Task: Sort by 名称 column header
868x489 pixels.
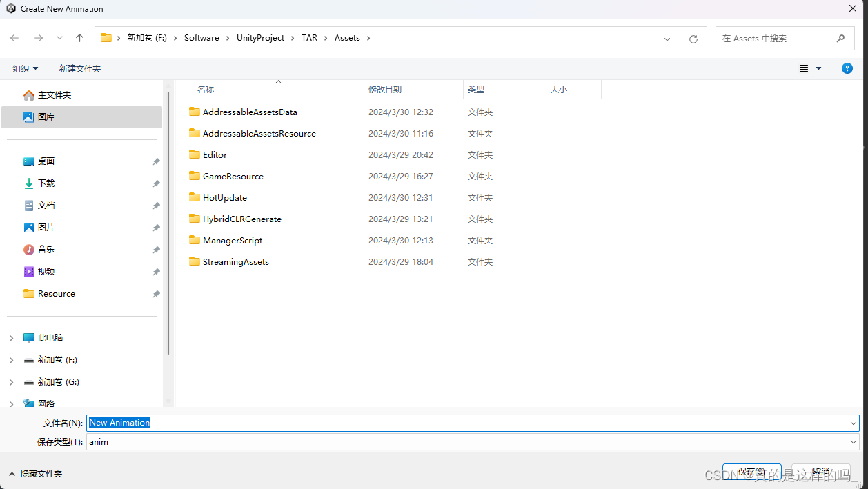Action: (206, 90)
